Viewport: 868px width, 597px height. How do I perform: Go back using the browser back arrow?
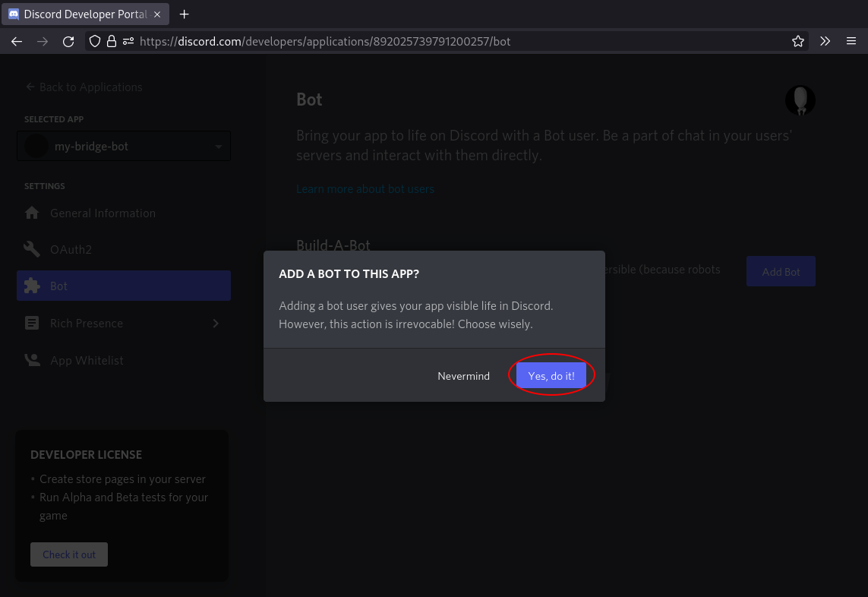click(x=17, y=42)
